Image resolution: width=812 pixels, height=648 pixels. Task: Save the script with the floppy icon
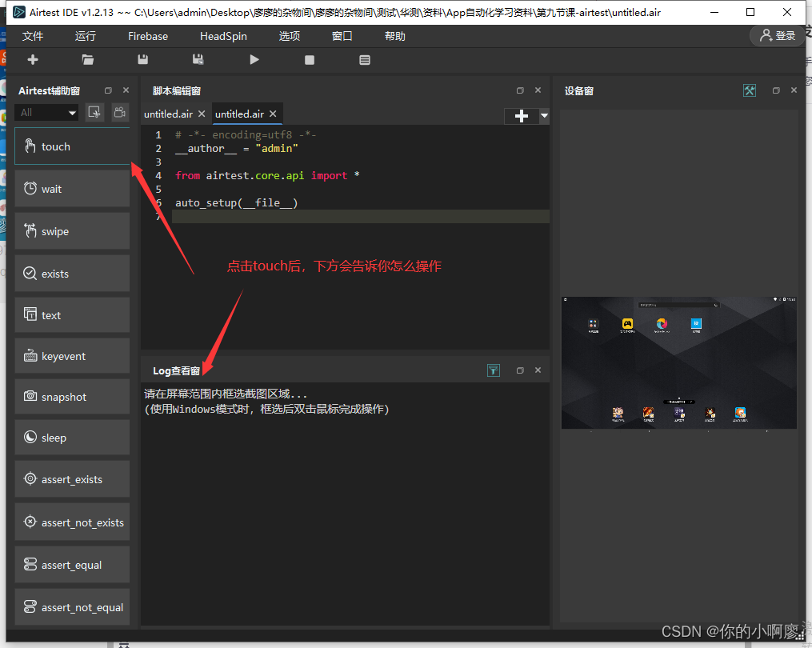[143, 60]
